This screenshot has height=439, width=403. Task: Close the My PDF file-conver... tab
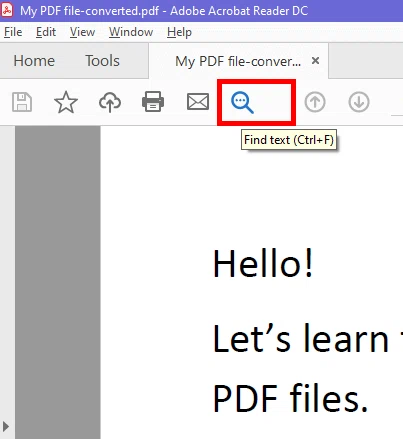click(315, 61)
